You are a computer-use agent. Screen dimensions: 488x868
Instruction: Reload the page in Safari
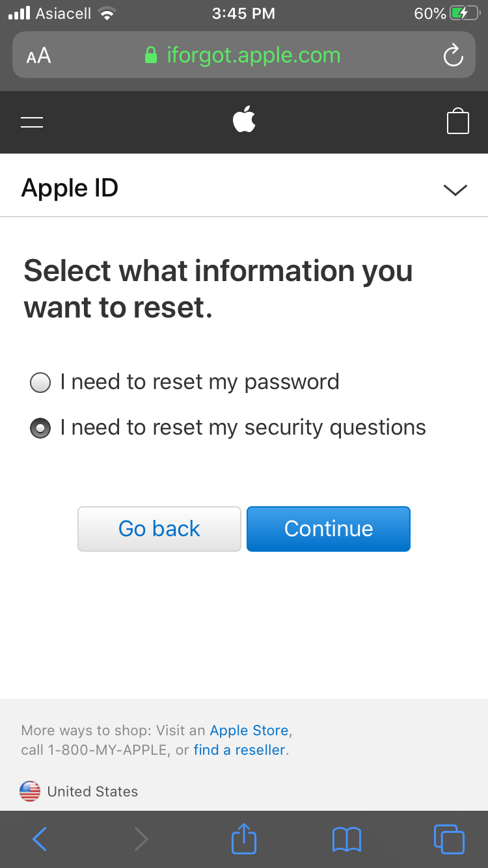453,56
